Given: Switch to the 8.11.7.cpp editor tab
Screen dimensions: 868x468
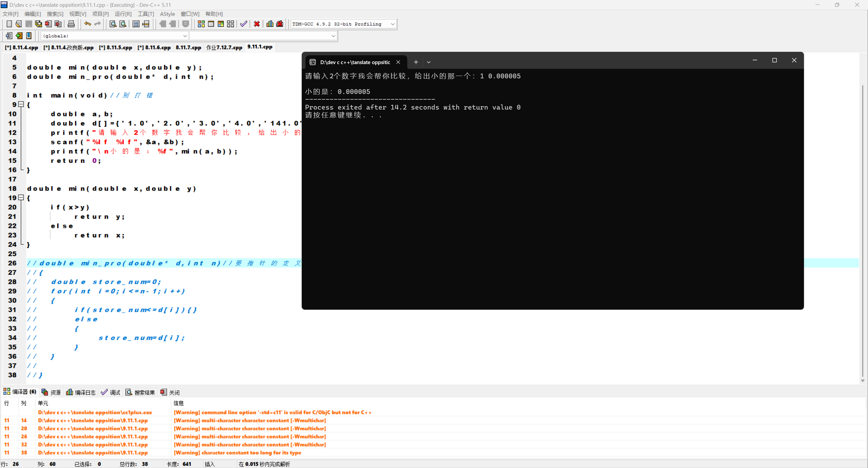Looking at the screenshot, I should click(188, 47).
